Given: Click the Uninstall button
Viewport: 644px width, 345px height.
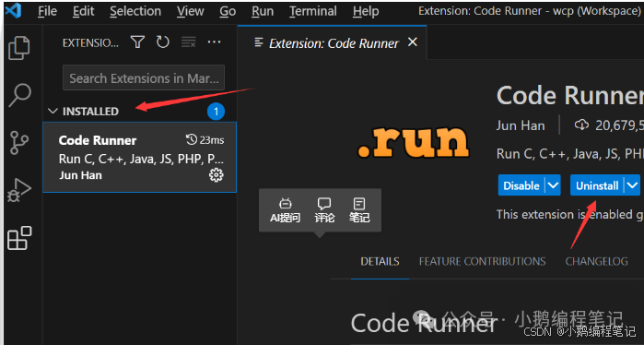Looking at the screenshot, I should [x=597, y=185].
